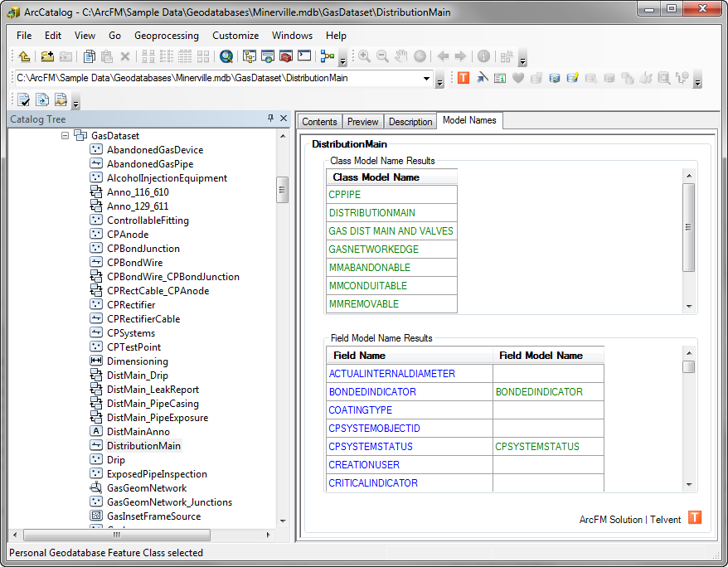Click the Catalog Tree vertical scrollbar thumb
Viewport: 728px width, 567px height.
[x=282, y=190]
